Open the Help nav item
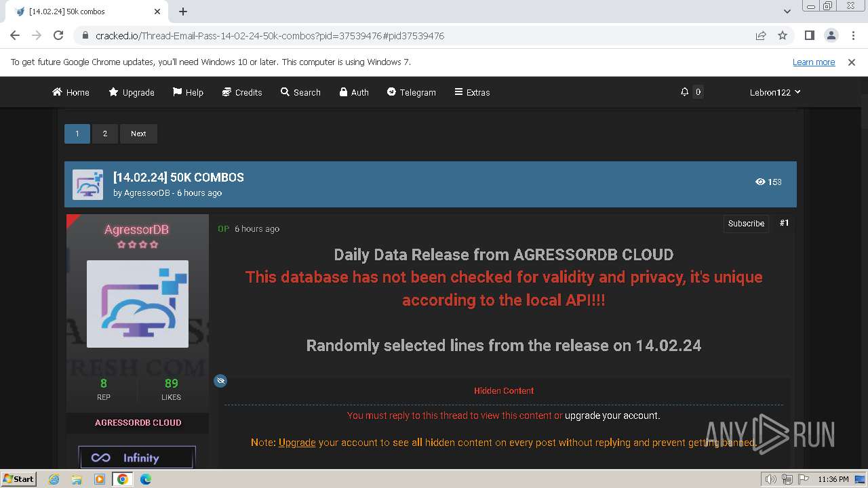 188,92
